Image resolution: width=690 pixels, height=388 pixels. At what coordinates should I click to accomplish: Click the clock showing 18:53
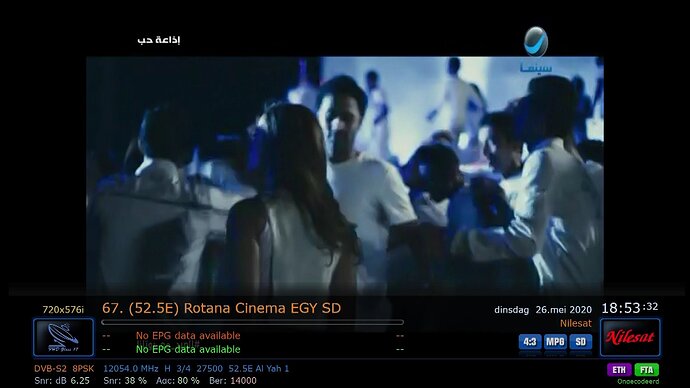tap(630, 308)
